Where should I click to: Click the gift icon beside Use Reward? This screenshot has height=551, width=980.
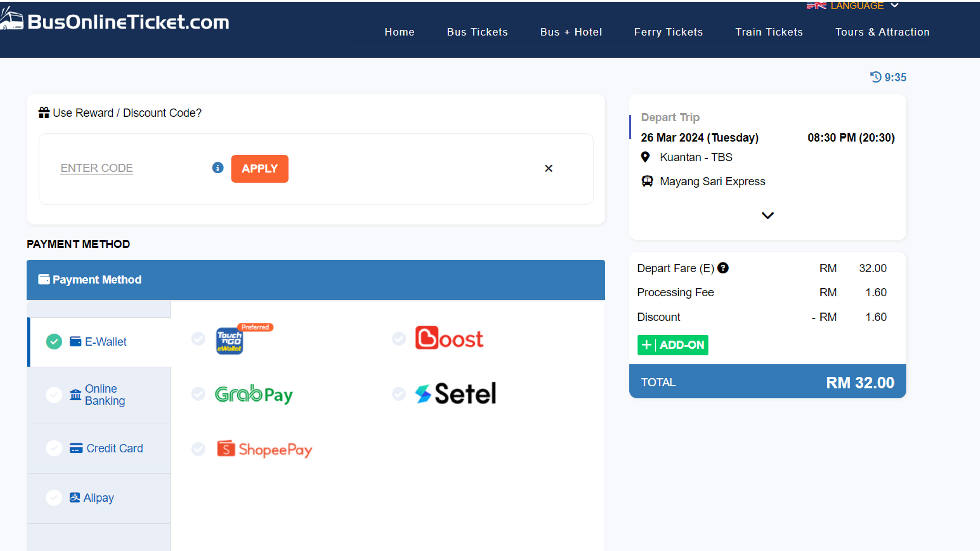point(44,112)
